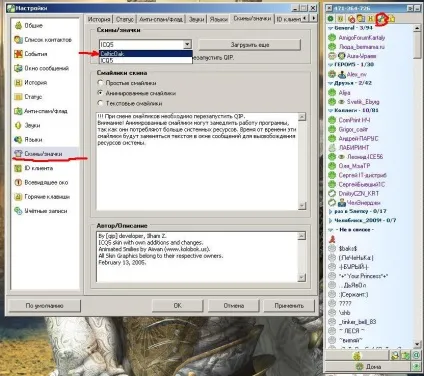Select contact АндрейПАРУС
The image size is (424, 376).
click(x=358, y=138)
